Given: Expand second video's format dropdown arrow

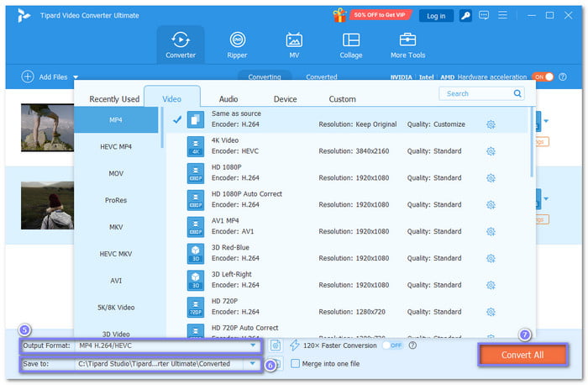Looking at the screenshot, I should pyautogui.click(x=546, y=198).
